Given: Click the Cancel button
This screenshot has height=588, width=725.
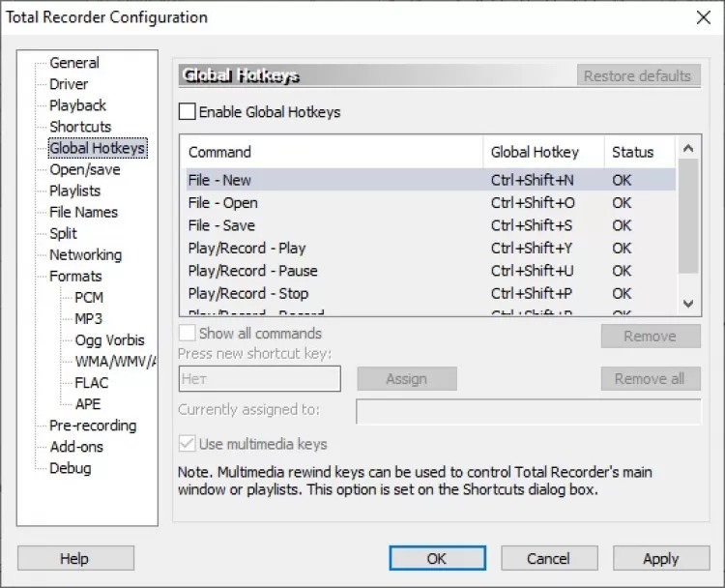Looking at the screenshot, I should click(549, 558).
